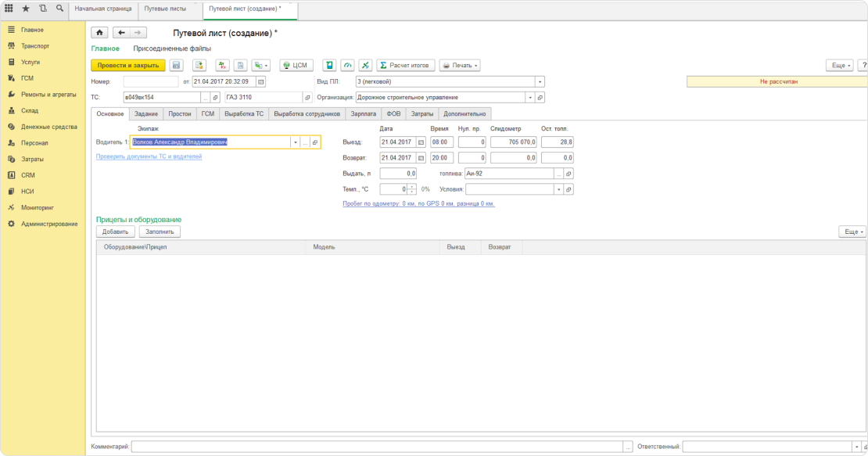Click the ellipsis button in Комментарий field

(x=628, y=447)
